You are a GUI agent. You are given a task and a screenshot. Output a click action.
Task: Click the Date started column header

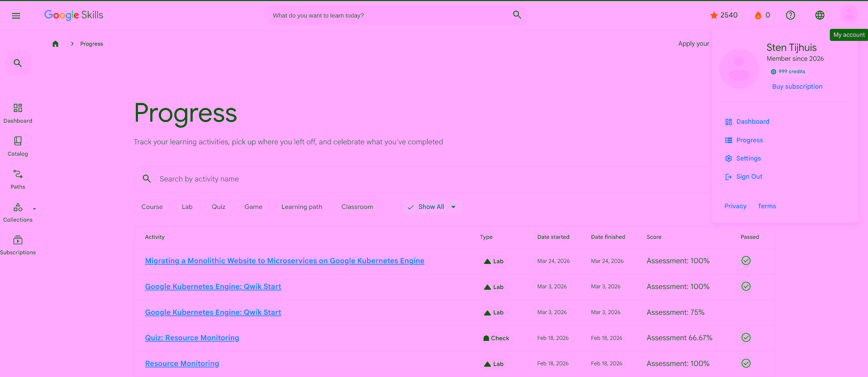click(x=553, y=237)
